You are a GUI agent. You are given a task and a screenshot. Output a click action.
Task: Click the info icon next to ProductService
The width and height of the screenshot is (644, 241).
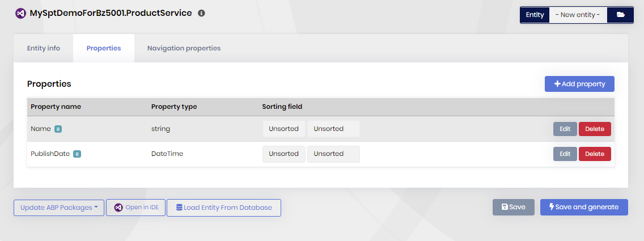[201, 13]
